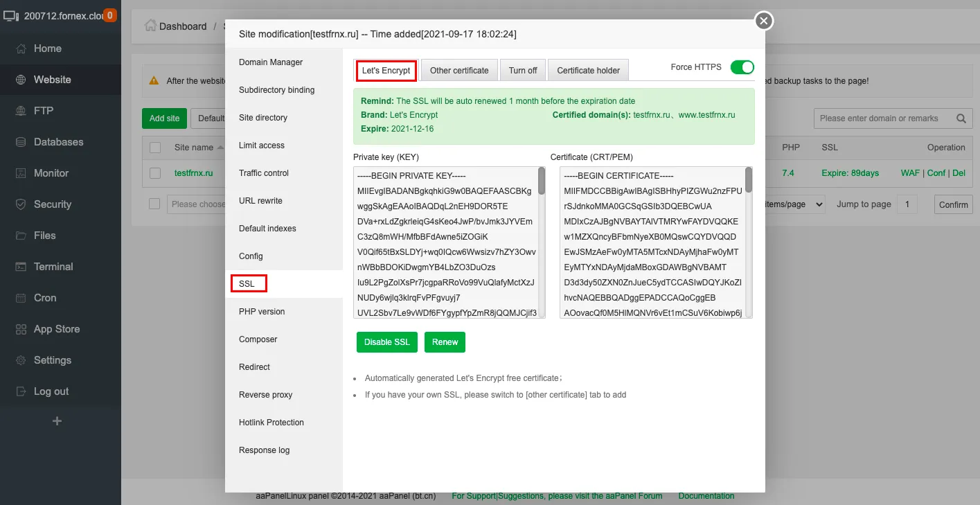The image size is (980, 505).
Task: Click the Security shield icon
Action: coord(21,204)
